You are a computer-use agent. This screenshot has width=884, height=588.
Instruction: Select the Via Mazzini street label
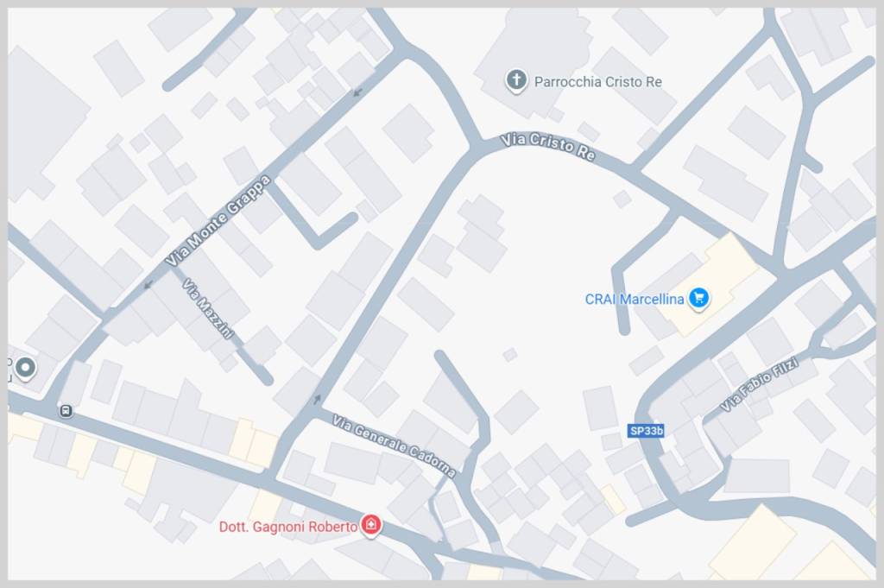tap(207, 308)
